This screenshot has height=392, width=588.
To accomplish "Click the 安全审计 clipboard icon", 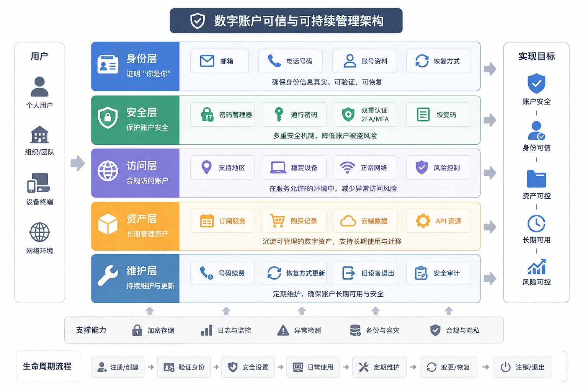I will point(421,273).
